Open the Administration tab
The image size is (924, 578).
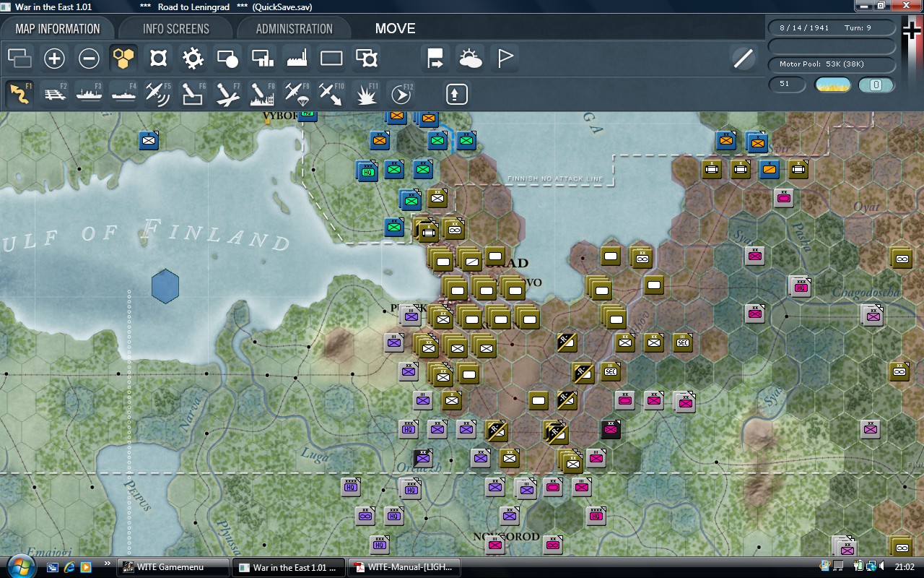point(294,29)
